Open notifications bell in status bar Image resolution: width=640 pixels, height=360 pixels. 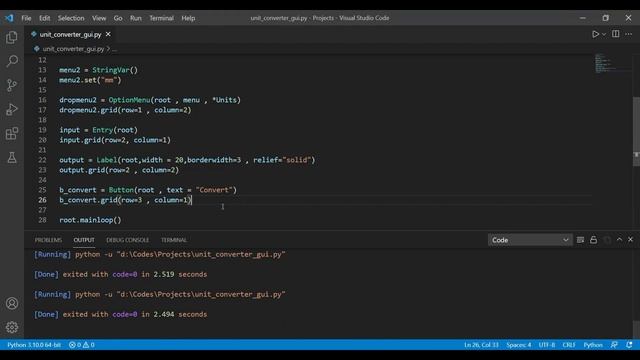(x=629, y=345)
